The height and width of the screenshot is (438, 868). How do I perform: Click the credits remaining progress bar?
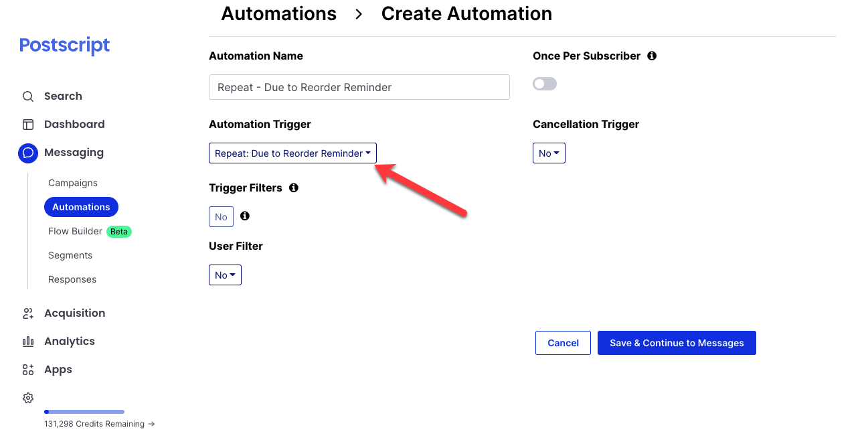pos(84,412)
